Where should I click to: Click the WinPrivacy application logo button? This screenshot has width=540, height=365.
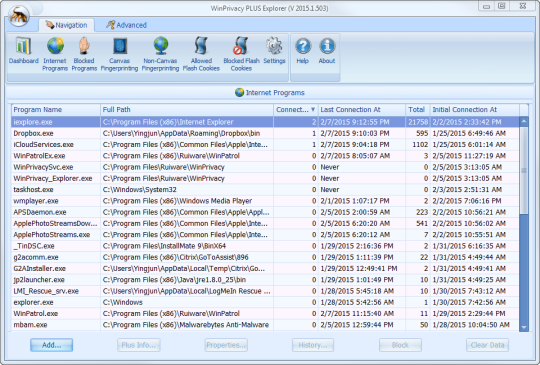19,15
